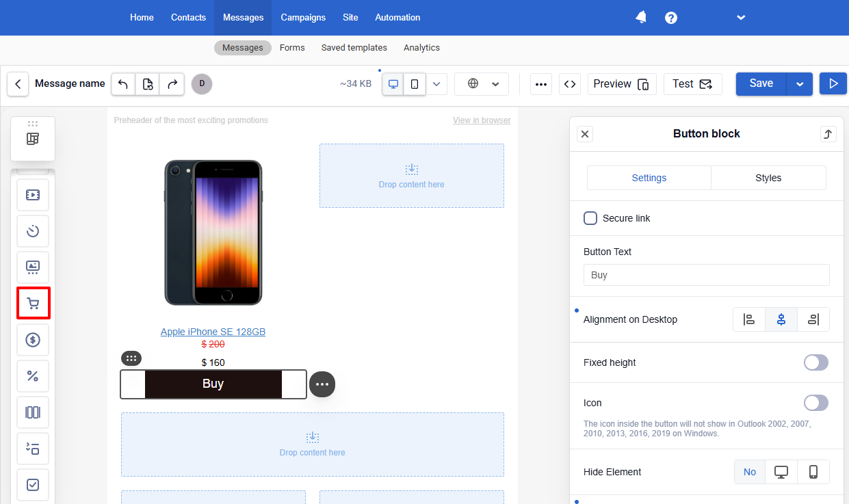Open the code editor icon
Viewport: 849px width, 504px height.
coord(570,84)
